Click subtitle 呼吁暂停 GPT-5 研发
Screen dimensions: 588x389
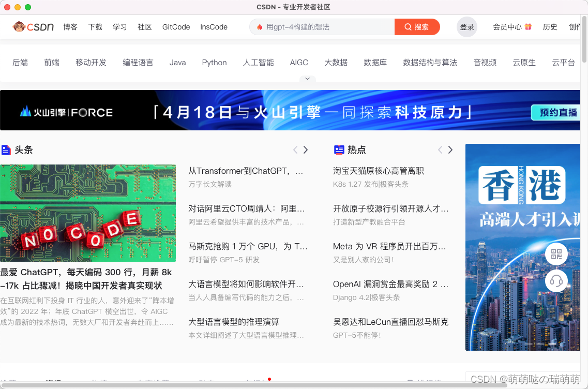click(x=224, y=260)
